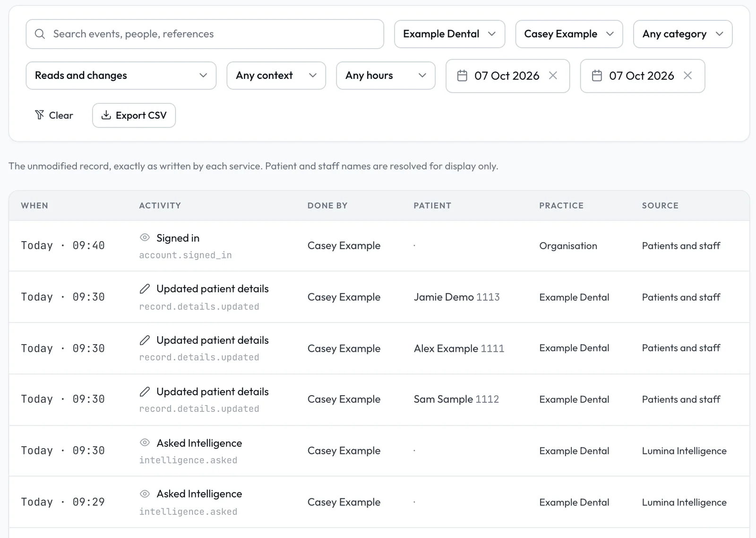Viewport: 756px width, 538px height.
Task: Click Example Dental in the Jamie Demo row
Action: tap(574, 297)
